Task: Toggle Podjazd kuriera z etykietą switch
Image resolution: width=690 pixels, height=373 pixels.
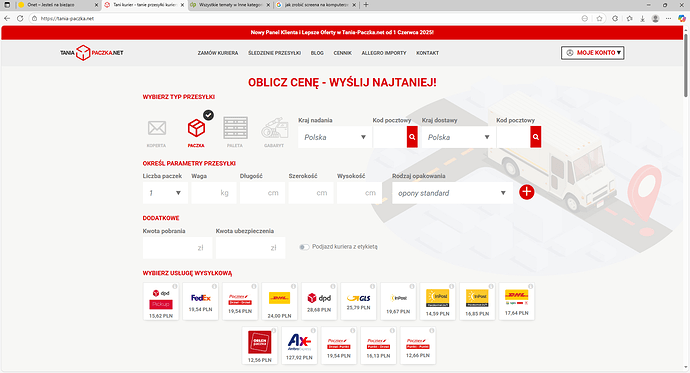Action: (304, 247)
